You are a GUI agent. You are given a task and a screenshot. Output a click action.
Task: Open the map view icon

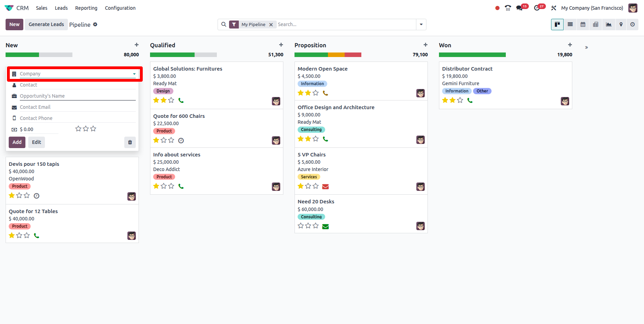pyautogui.click(x=621, y=24)
